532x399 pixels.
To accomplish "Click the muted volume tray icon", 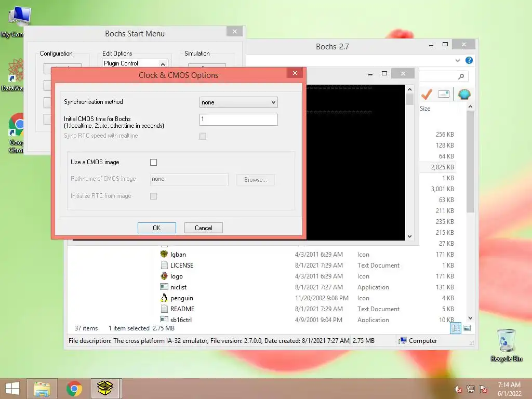I will click(x=458, y=389).
